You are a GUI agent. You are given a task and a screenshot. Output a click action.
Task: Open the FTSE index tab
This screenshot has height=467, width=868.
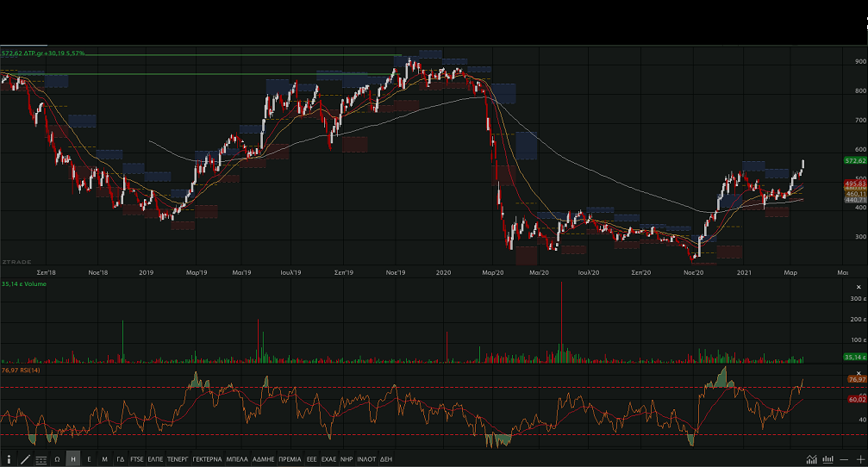click(137, 459)
